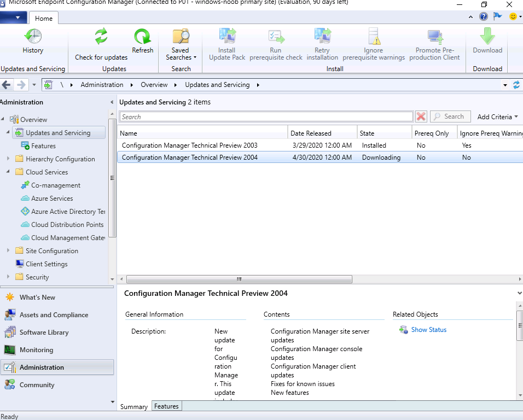This screenshot has height=420, width=523.
Task: Click Administration in the breadcrumb path
Action: tap(102, 85)
